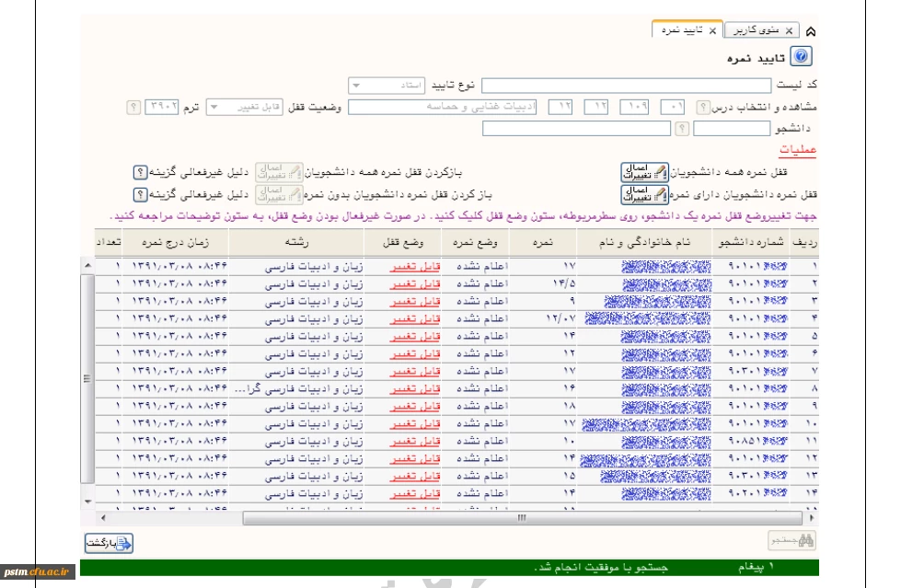This screenshot has height=588, width=901.
Task: Click the lookup question mark beside دانشجو field
Action: (681, 129)
